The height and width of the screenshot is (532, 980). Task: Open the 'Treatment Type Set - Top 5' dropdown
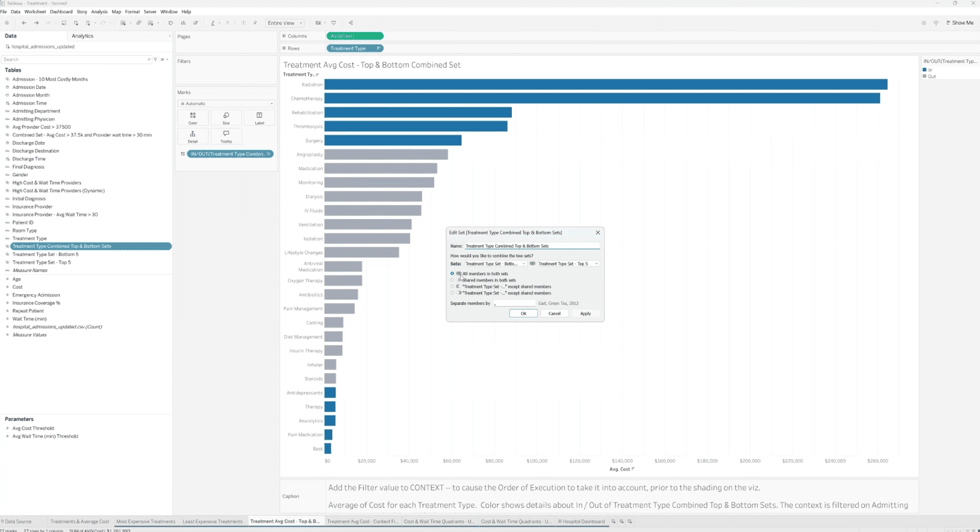click(x=567, y=264)
